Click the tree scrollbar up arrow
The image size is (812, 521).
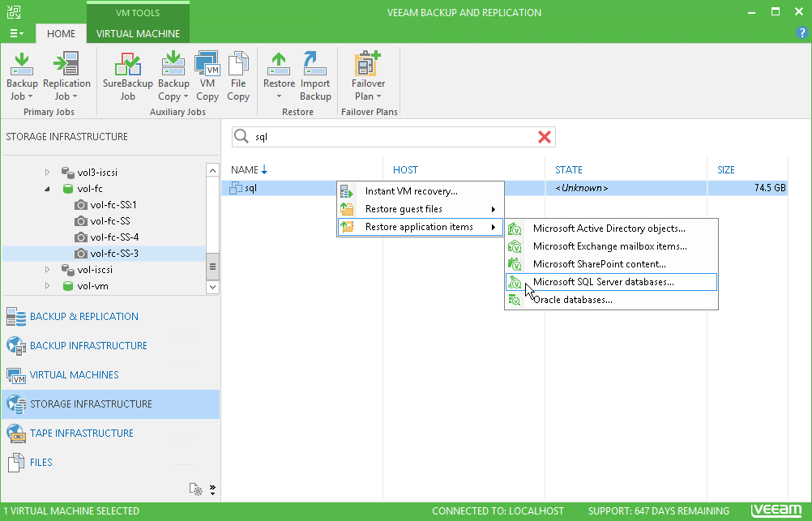[212, 170]
